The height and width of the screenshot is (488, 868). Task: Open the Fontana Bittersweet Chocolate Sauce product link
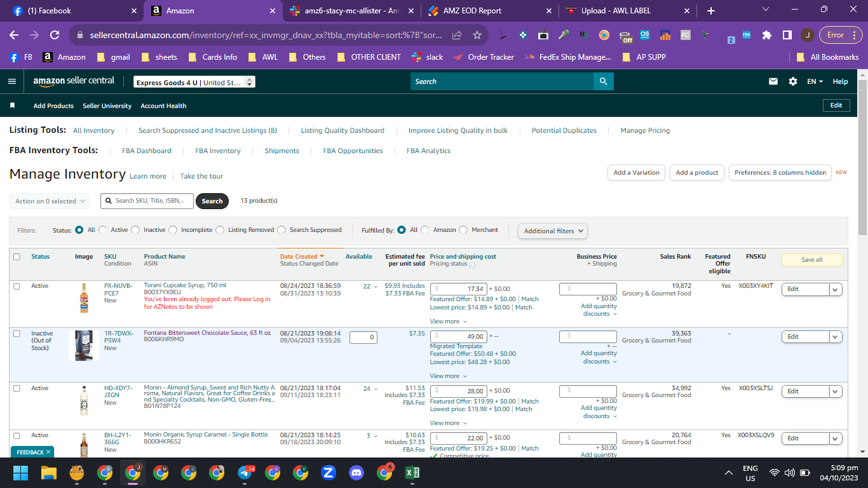tap(207, 332)
